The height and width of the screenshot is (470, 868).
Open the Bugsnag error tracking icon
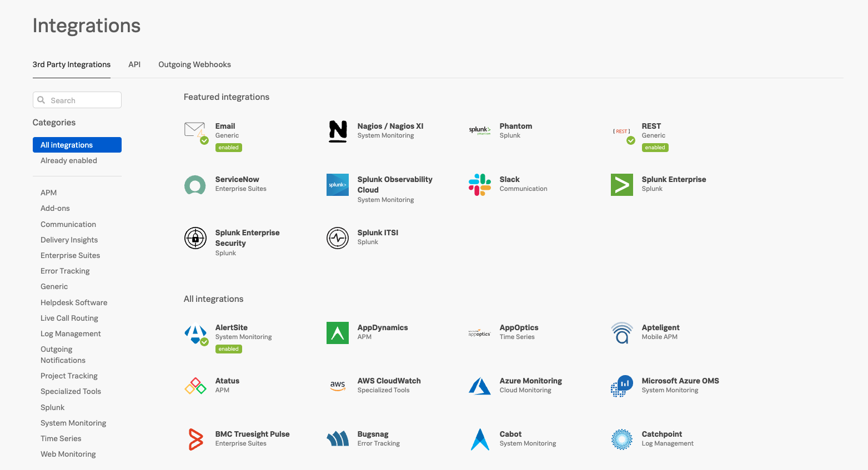point(338,439)
